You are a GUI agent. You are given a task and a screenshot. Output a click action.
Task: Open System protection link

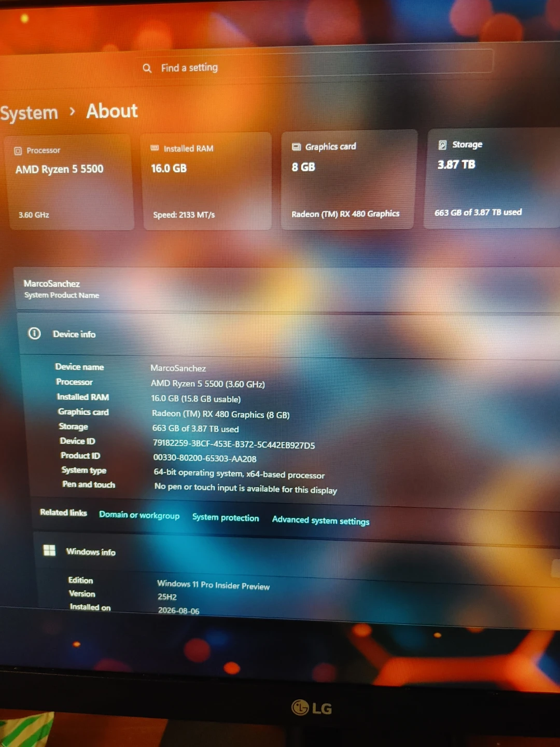click(x=226, y=517)
